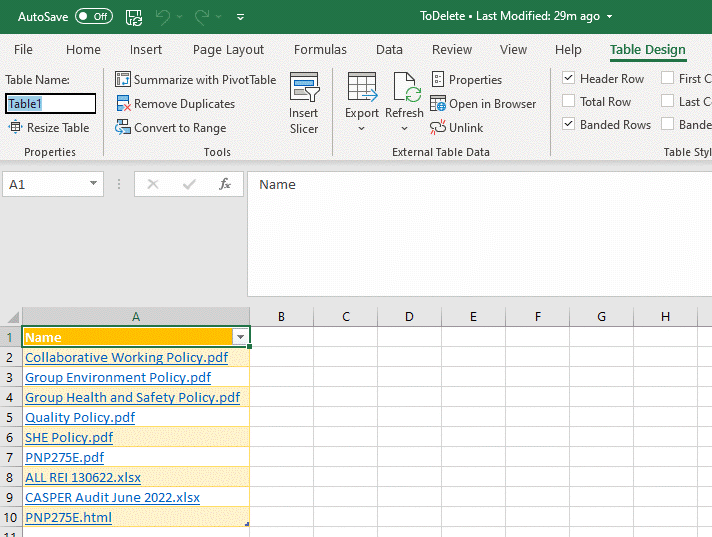The image size is (712, 537).
Task: Click the Remove Duplicates icon
Action: [123, 104]
